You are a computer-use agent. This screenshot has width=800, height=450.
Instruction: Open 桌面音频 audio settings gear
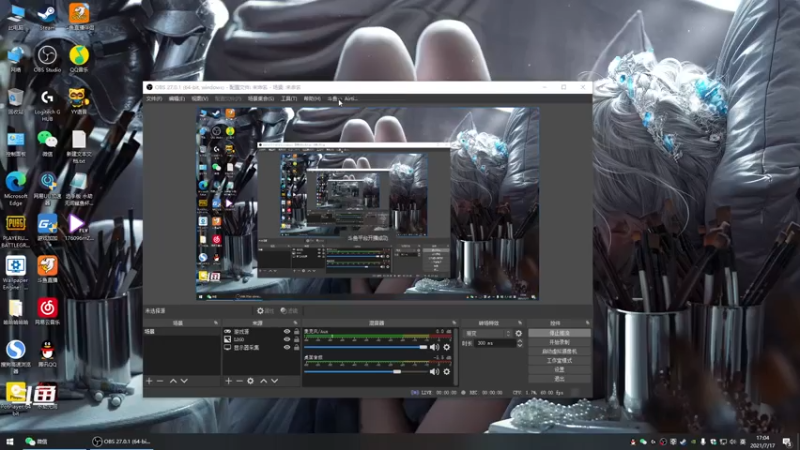coord(446,371)
